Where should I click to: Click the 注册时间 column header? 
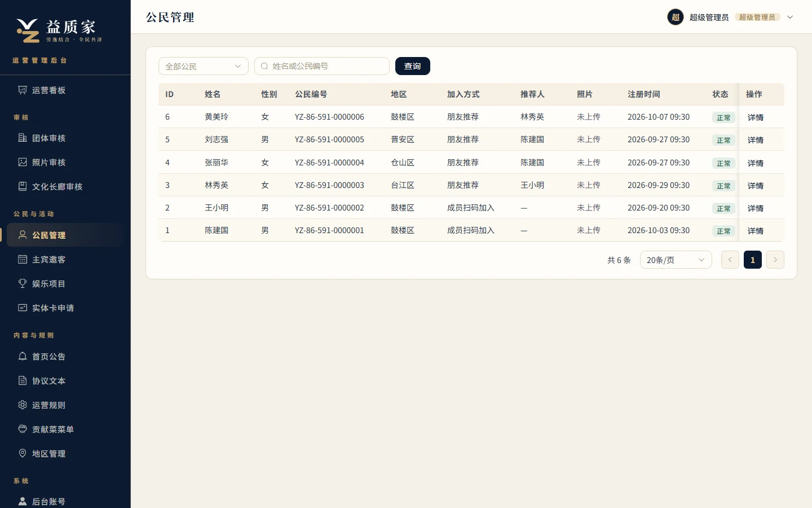click(x=644, y=94)
